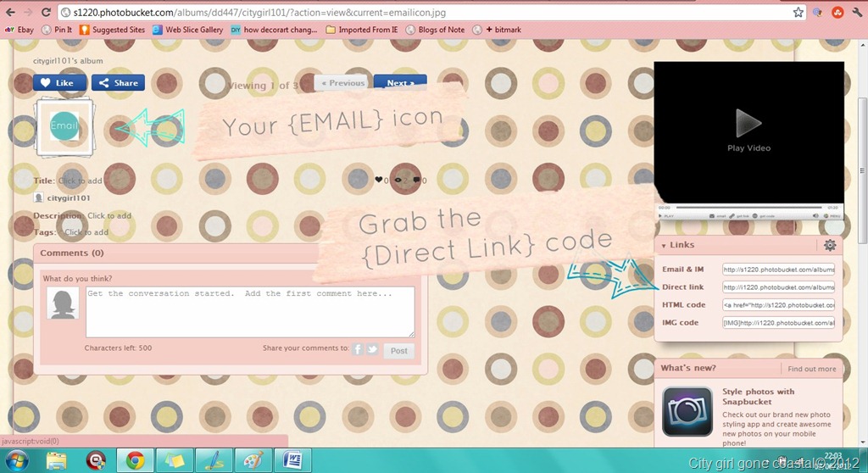Select the Direct link URL field
This screenshot has height=473, width=868.
point(778,287)
